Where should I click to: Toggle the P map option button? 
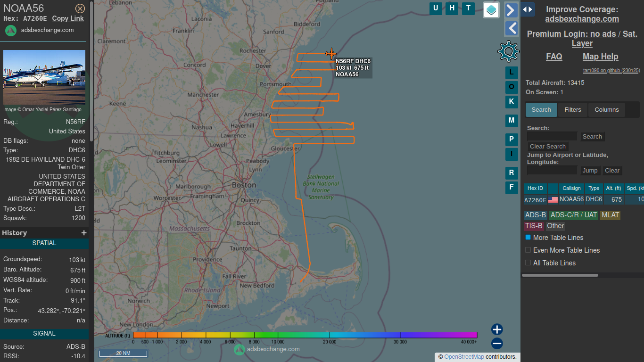[x=512, y=140]
